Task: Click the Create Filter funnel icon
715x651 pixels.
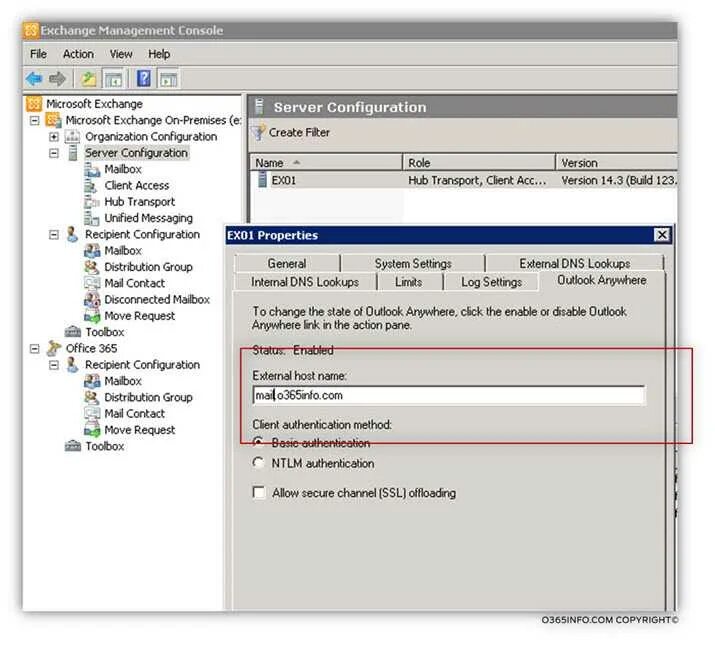Action: (x=259, y=133)
